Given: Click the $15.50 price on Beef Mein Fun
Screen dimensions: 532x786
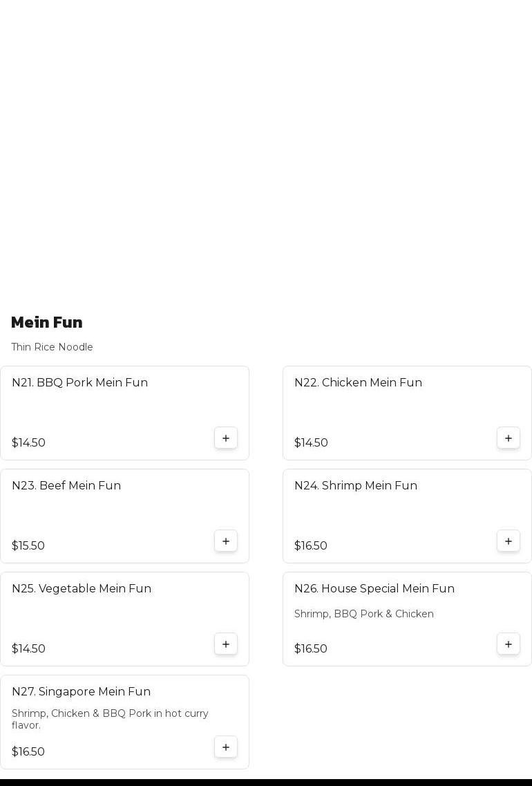Looking at the screenshot, I should [x=28, y=546].
